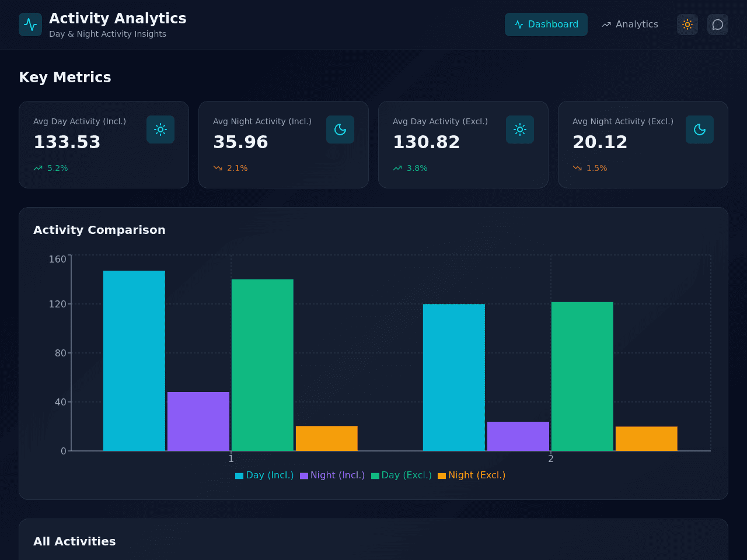Click the All Activities heading
The image size is (747, 560).
coord(75,541)
